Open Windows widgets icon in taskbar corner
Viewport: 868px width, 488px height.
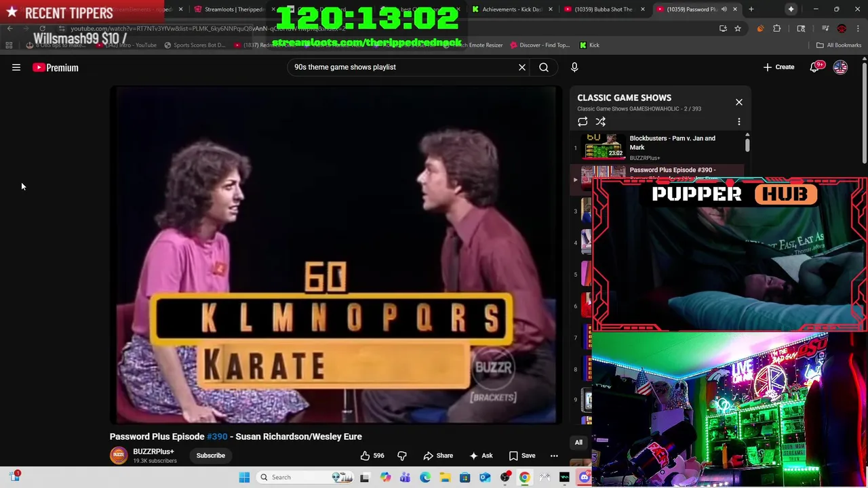[x=14, y=476]
